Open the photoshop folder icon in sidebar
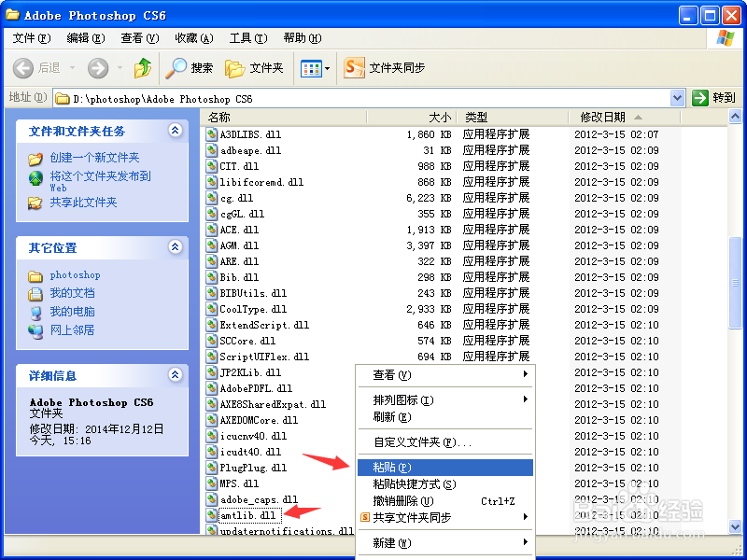 click(34, 274)
